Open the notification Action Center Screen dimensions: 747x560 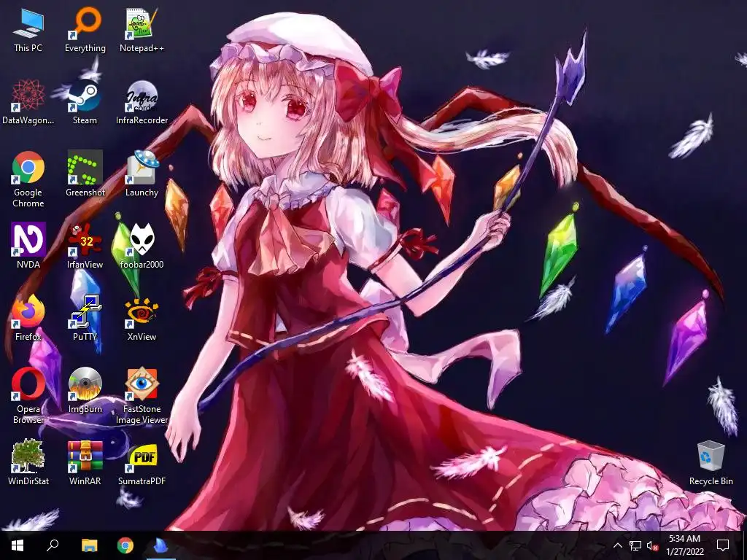723,545
